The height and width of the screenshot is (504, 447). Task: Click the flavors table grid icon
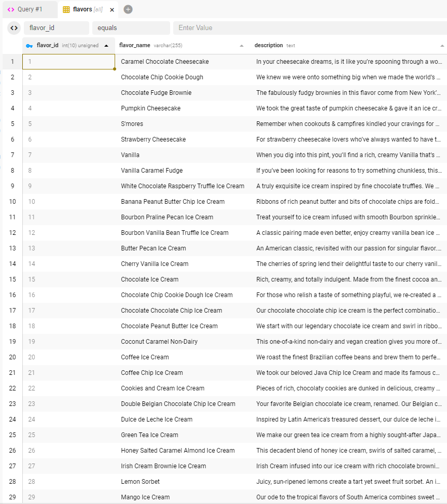click(x=66, y=10)
